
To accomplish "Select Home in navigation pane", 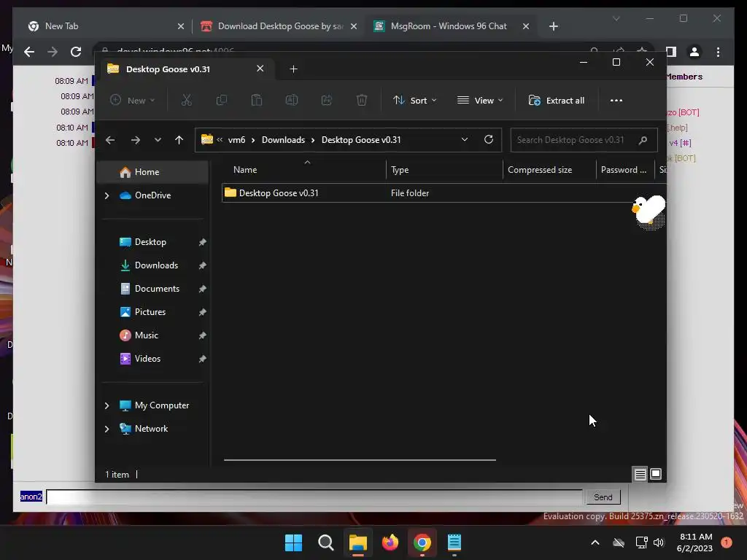I will tap(152, 172).
